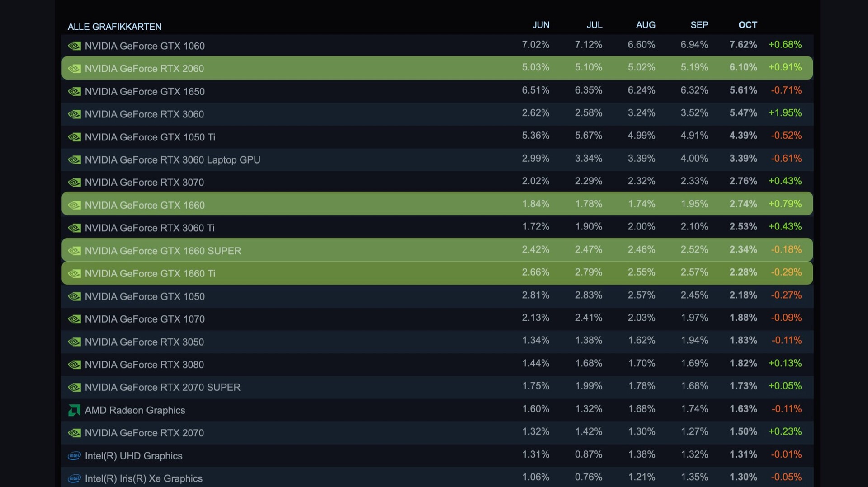Click the ALLE GRAFIKKARTEN heading
The height and width of the screenshot is (487, 868).
click(114, 27)
